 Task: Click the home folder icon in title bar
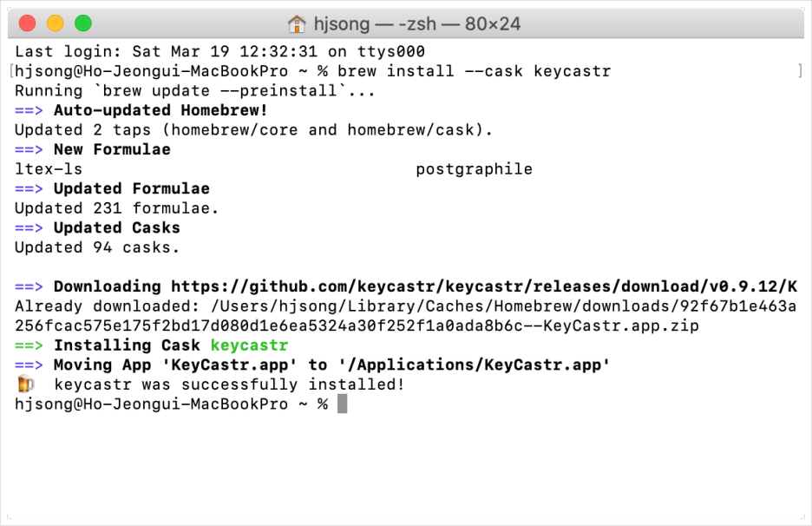297,23
